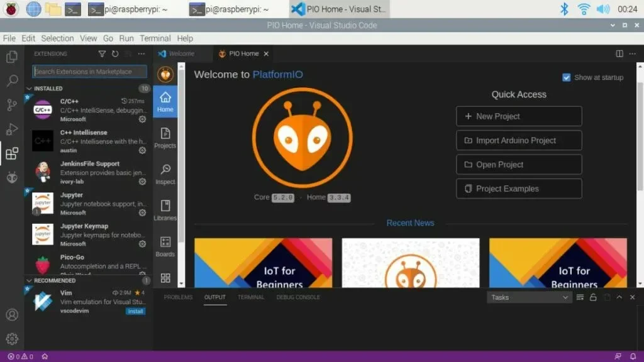Viewport: 644px width, 362px height.
Task: Open Bluetooth tray icon
Action: tap(564, 9)
